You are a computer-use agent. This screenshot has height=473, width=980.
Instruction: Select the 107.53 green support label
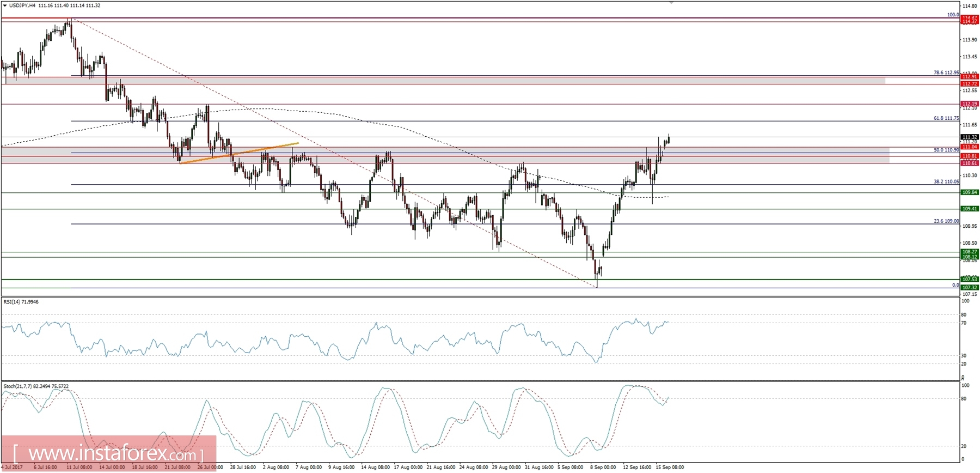tap(970, 279)
